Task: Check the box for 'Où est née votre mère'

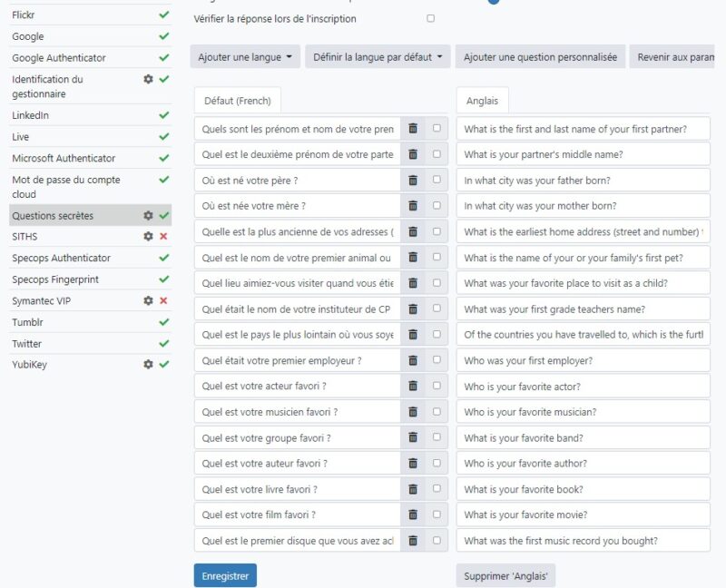Action: 437,205
